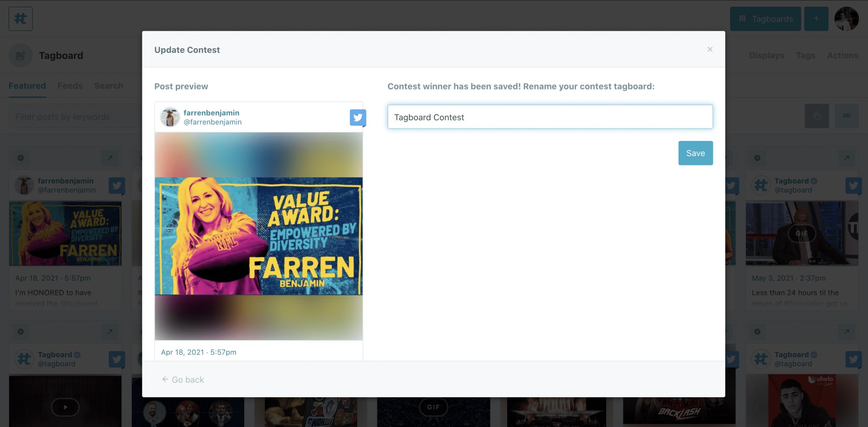Click the GIF overlay icon on the Tagboard post
This screenshot has height=427, width=868.
tap(802, 234)
